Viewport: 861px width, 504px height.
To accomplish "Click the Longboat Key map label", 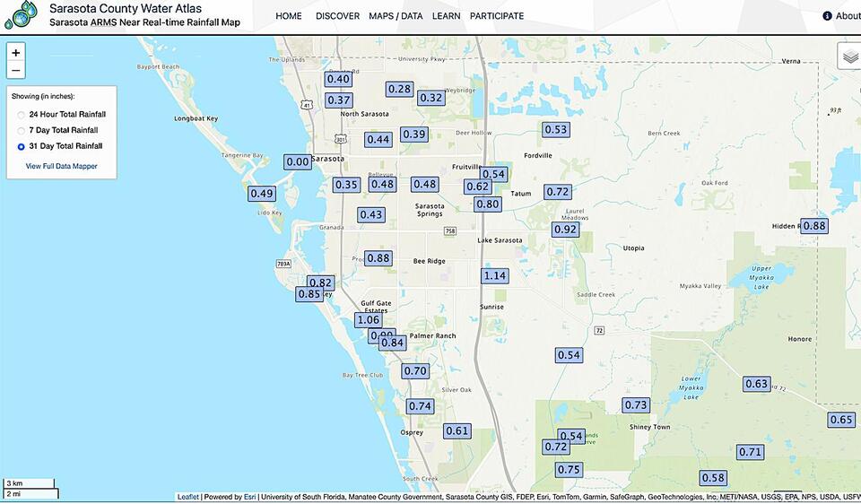I will (x=196, y=118).
